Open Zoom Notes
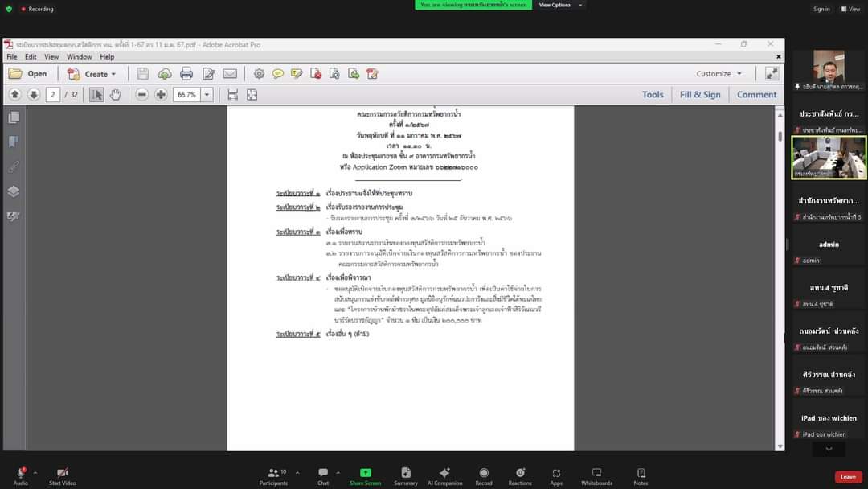Image resolution: width=868 pixels, height=489 pixels. pos(641,475)
